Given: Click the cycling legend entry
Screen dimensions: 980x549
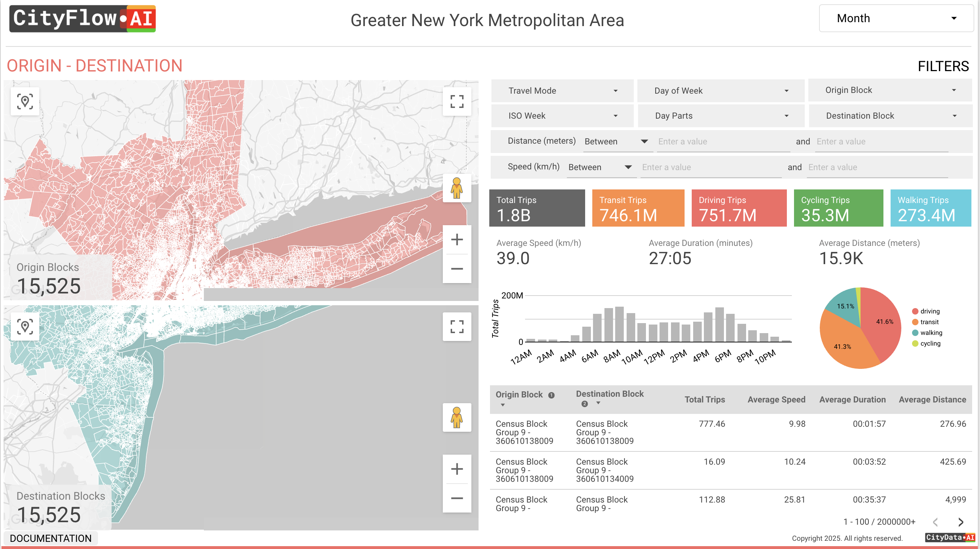Looking at the screenshot, I should click(926, 343).
